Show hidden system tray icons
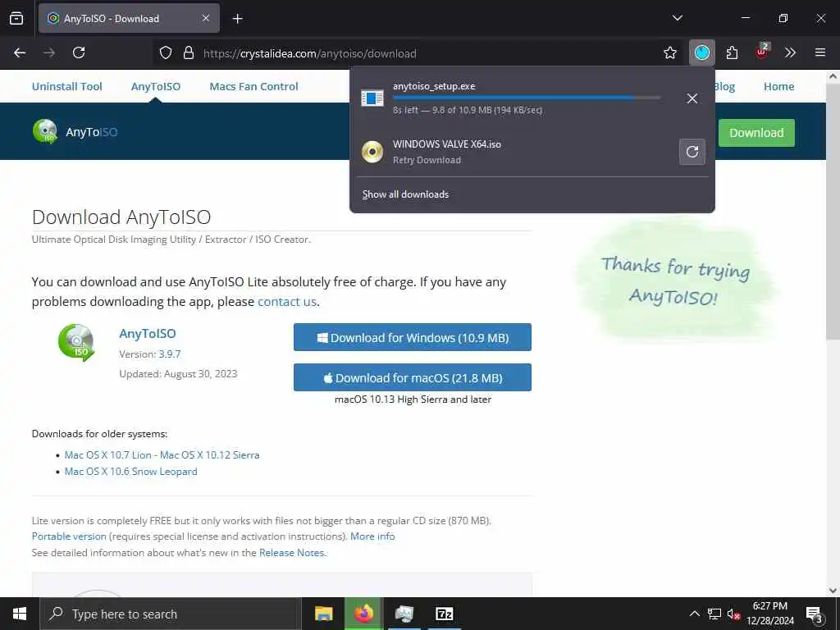This screenshot has height=630, width=840. point(694,614)
